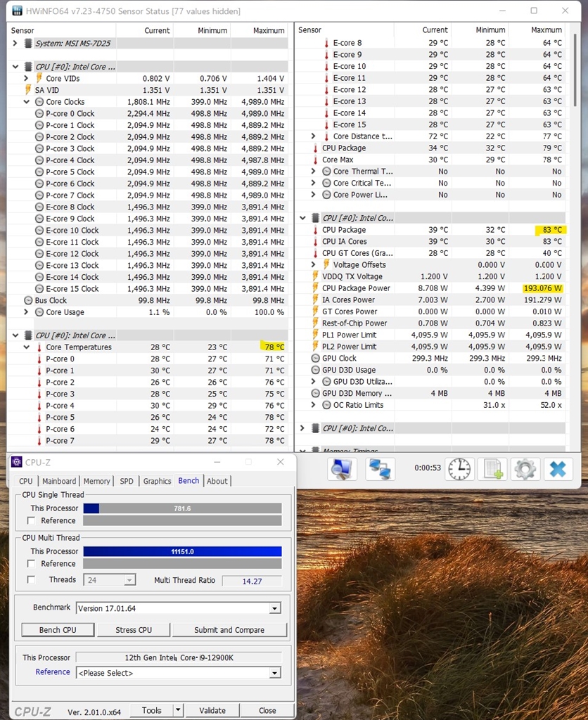Click Submit and Compare button
This screenshot has width=588, height=720.
click(229, 629)
